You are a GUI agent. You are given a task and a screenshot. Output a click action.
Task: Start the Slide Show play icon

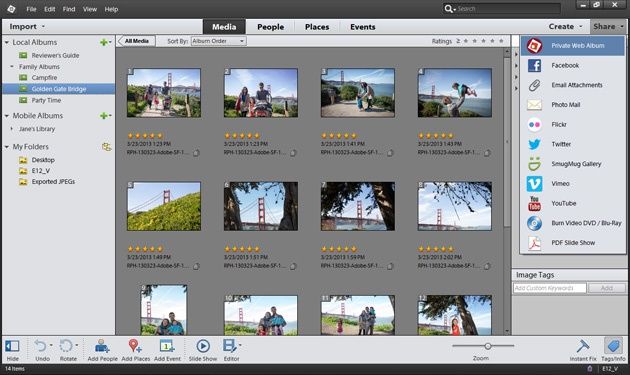tap(203, 346)
